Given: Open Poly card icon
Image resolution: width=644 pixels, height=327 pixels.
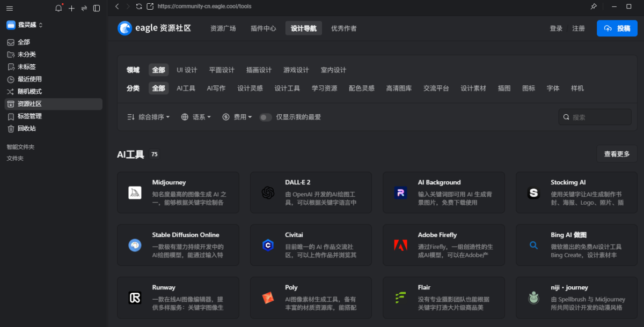Looking at the screenshot, I should click(268, 298).
